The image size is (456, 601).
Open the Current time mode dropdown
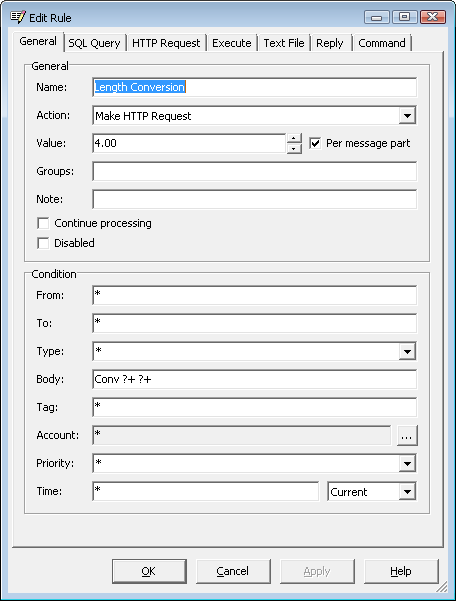pos(407,491)
